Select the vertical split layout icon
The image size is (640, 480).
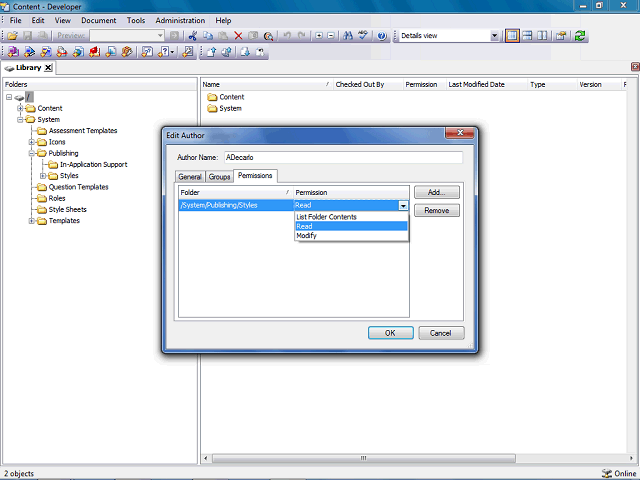(x=542, y=36)
